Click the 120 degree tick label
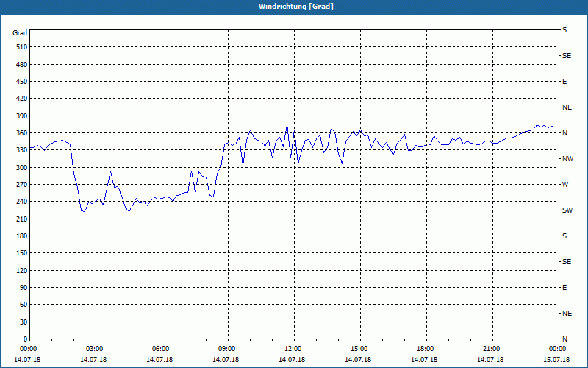The width and height of the screenshot is (588, 368). [21, 270]
